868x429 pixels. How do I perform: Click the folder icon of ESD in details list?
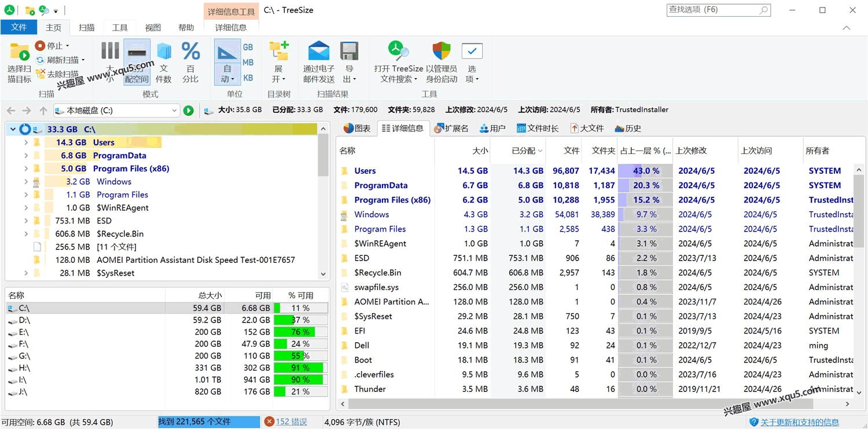345,258
